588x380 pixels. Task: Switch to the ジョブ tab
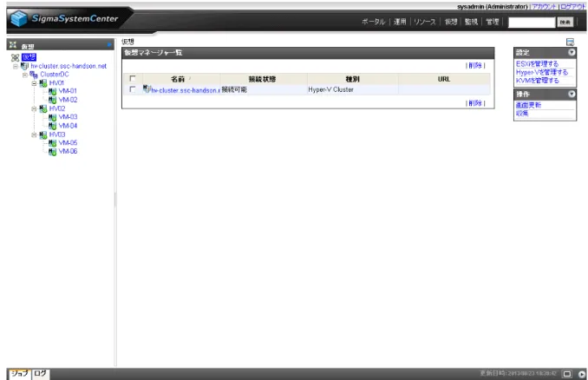19,374
